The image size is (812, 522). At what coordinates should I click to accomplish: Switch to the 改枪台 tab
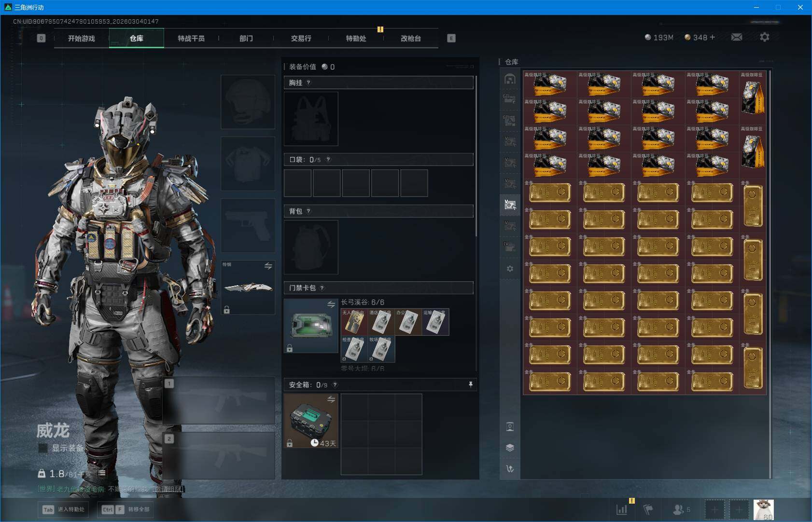point(411,38)
